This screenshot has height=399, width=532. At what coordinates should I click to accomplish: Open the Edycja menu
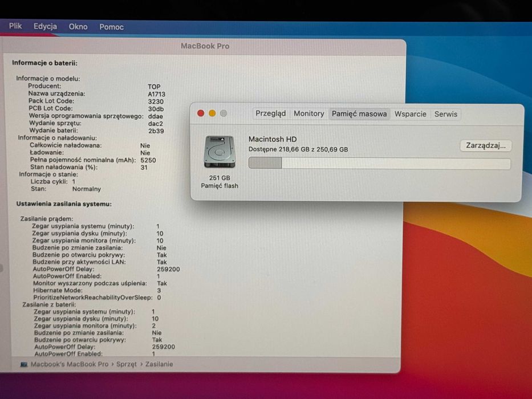[45, 26]
